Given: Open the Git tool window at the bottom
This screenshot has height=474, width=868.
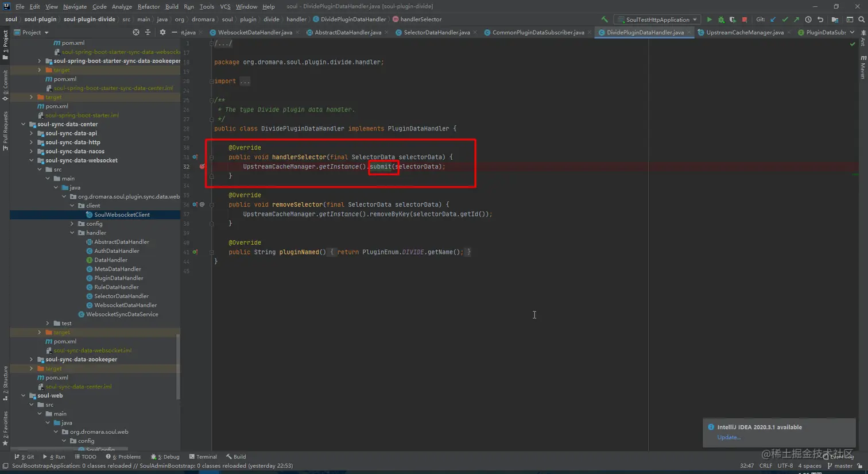Looking at the screenshot, I should pyautogui.click(x=25, y=457).
